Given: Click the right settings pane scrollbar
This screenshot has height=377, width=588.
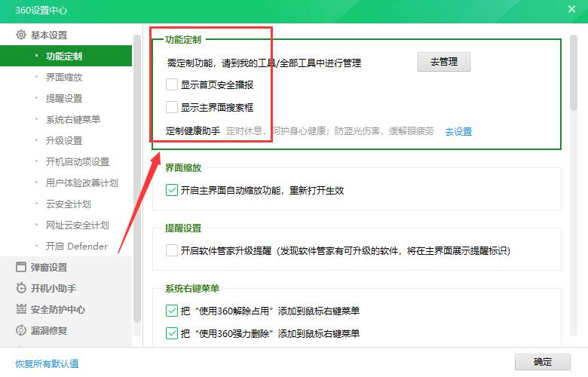Looking at the screenshot, I should [x=574, y=72].
